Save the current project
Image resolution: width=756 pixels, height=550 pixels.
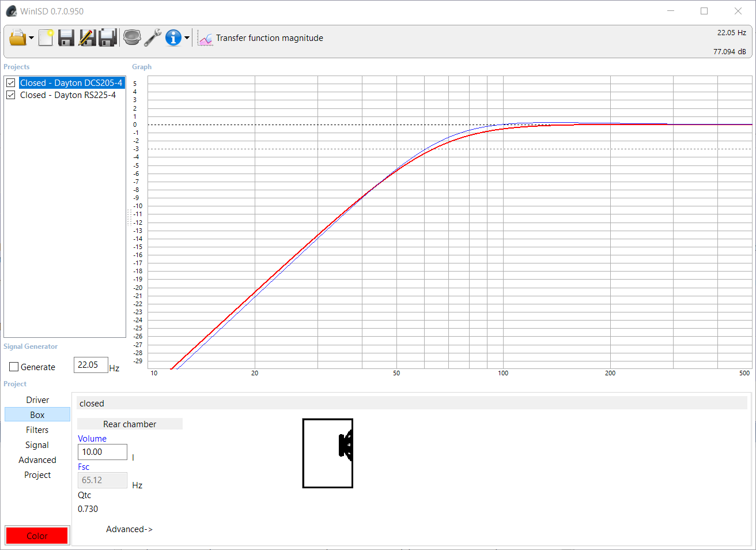(x=66, y=38)
